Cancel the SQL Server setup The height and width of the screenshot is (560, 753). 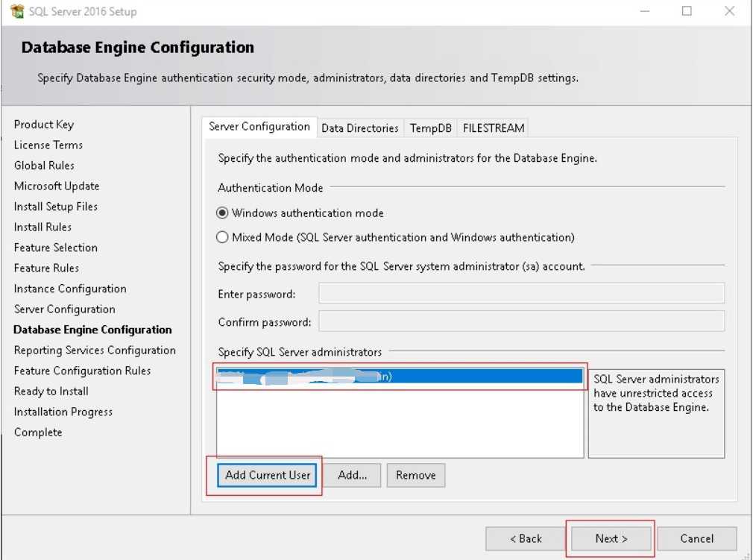point(697,539)
